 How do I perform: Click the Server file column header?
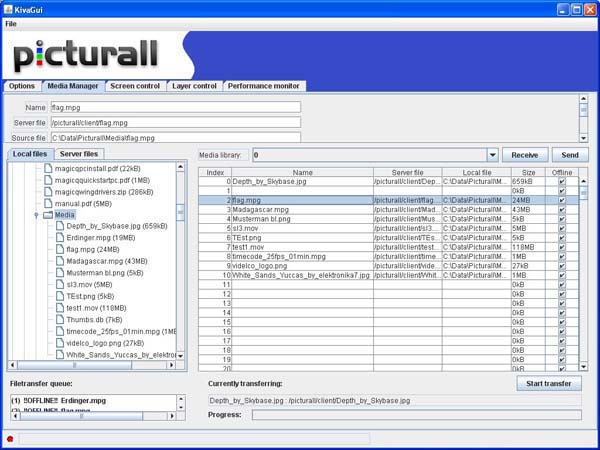pos(408,173)
